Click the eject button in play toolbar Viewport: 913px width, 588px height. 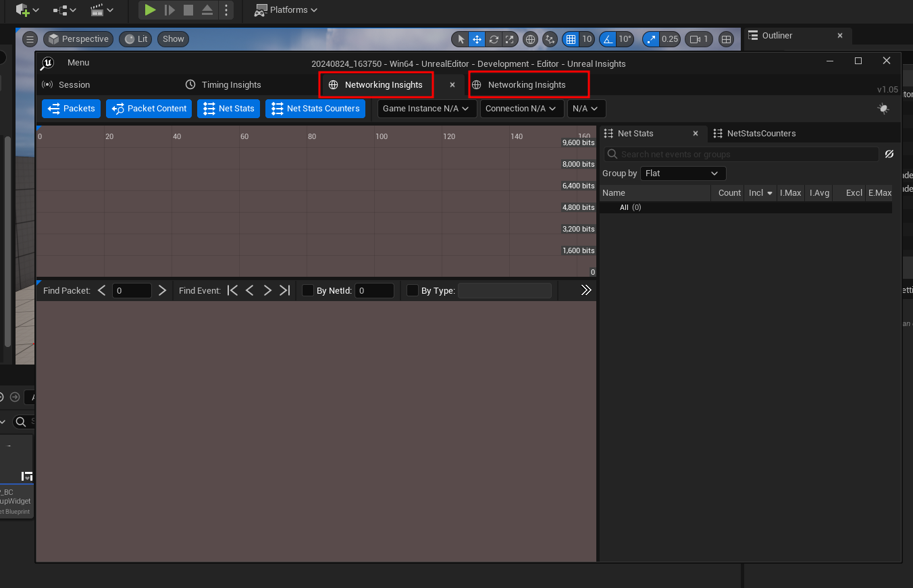click(207, 10)
